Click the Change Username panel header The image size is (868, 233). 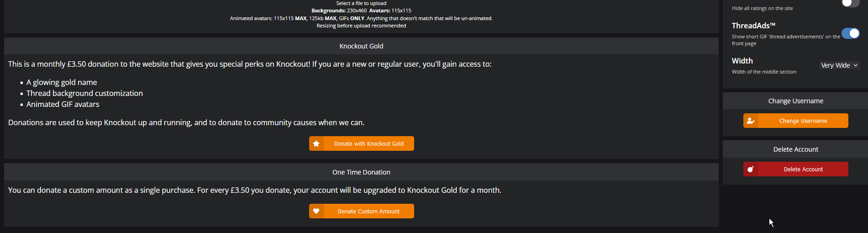click(x=795, y=101)
